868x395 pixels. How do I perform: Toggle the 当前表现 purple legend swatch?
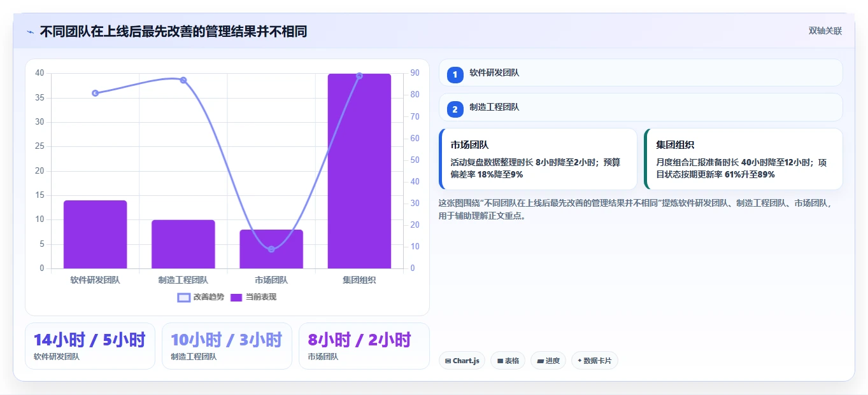coord(236,297)
